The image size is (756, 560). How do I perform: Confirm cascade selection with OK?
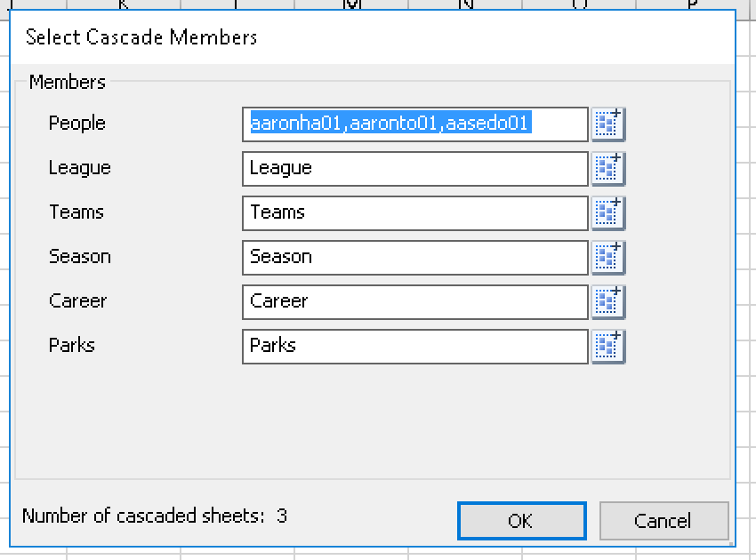521,521
